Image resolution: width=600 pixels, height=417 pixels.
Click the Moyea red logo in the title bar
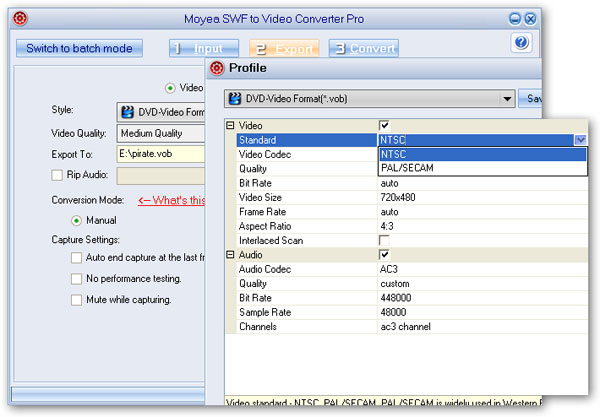point(20,18)
